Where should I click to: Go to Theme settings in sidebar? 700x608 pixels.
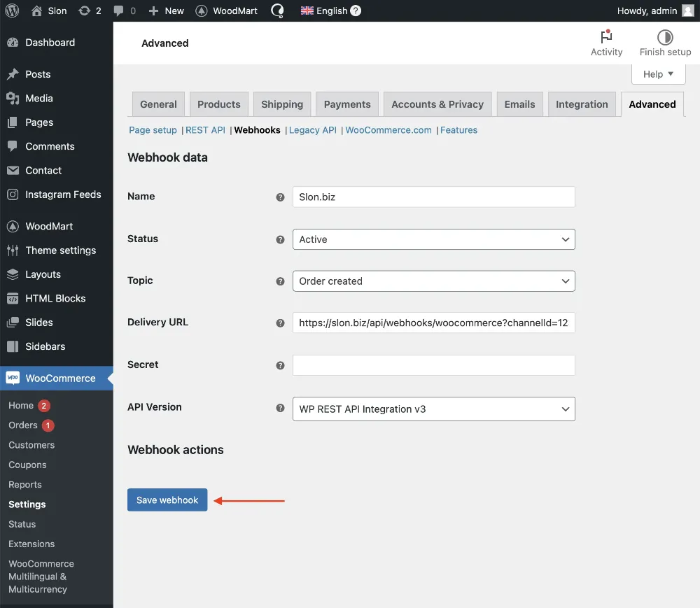pos(60,250)
